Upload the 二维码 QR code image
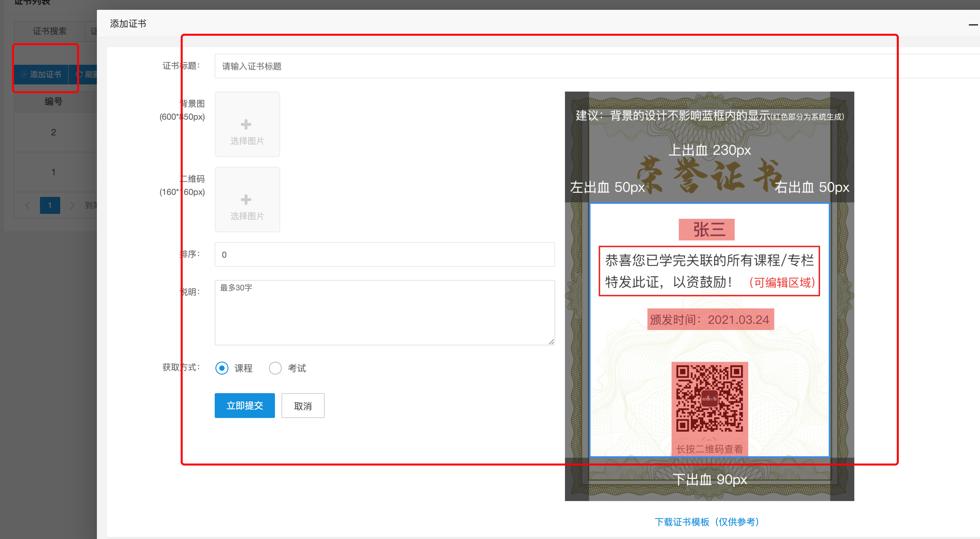The height and width of the screenshot is (539, 980). coord(247,200)
